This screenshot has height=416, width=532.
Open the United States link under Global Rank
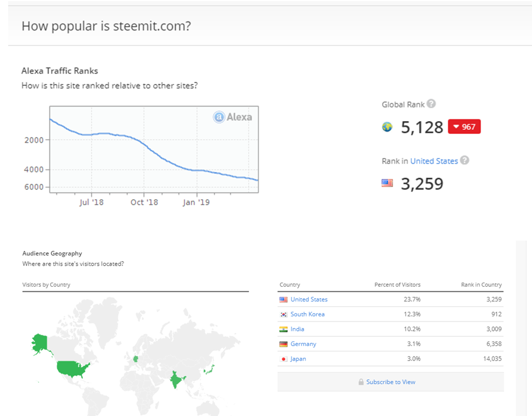tap(434, 161)
